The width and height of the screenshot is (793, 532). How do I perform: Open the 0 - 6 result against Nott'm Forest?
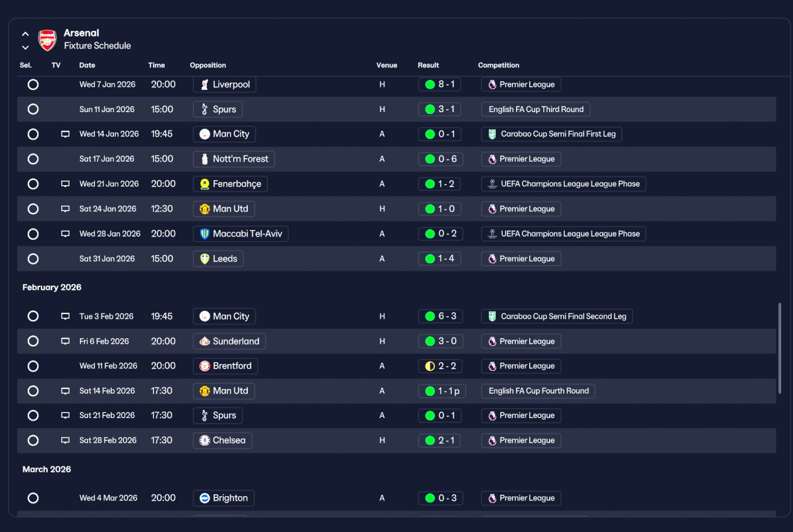[x=441, y=159]
